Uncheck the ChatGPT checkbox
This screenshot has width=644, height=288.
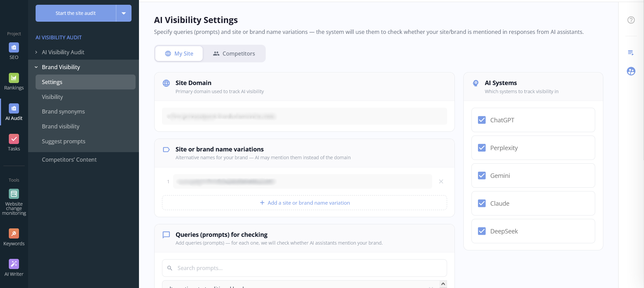(x=482, y=120)
